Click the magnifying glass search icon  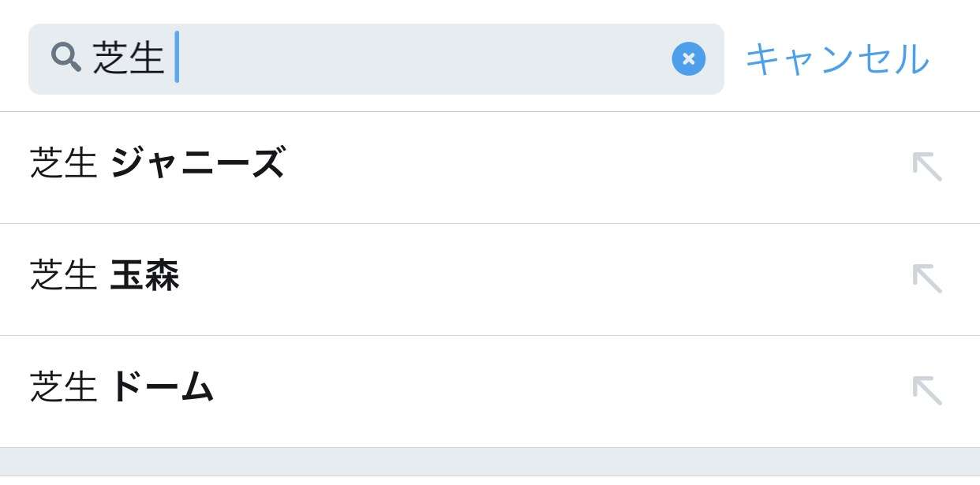coord(66,58)
